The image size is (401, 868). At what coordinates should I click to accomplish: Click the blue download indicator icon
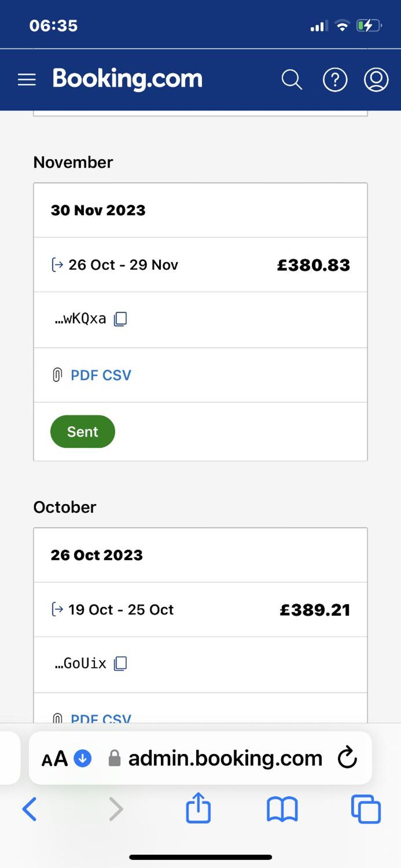(x=83, y=758)
